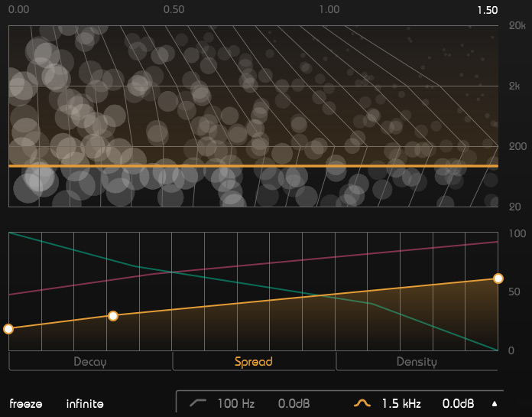Toggle the freeze option

tap(25, 403)
